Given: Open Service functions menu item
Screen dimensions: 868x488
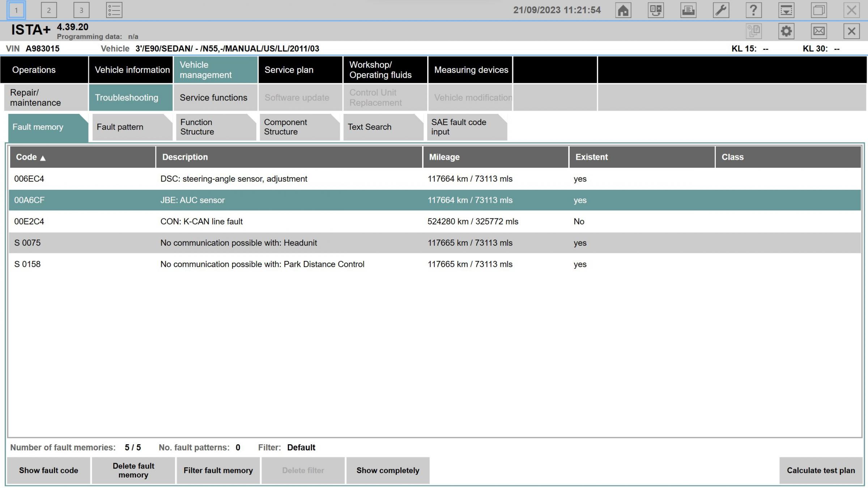Looking at the screenshot, I should tap(213, 97).
